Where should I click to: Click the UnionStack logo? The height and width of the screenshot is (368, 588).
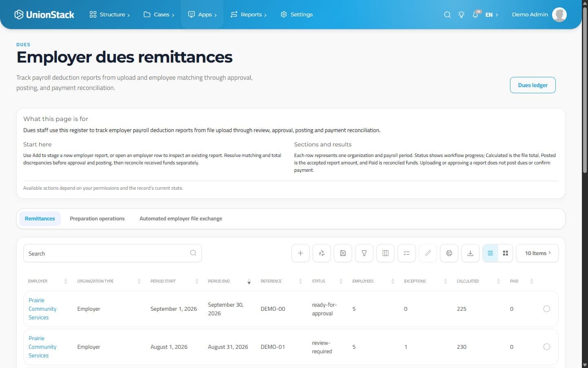[44, 15]
